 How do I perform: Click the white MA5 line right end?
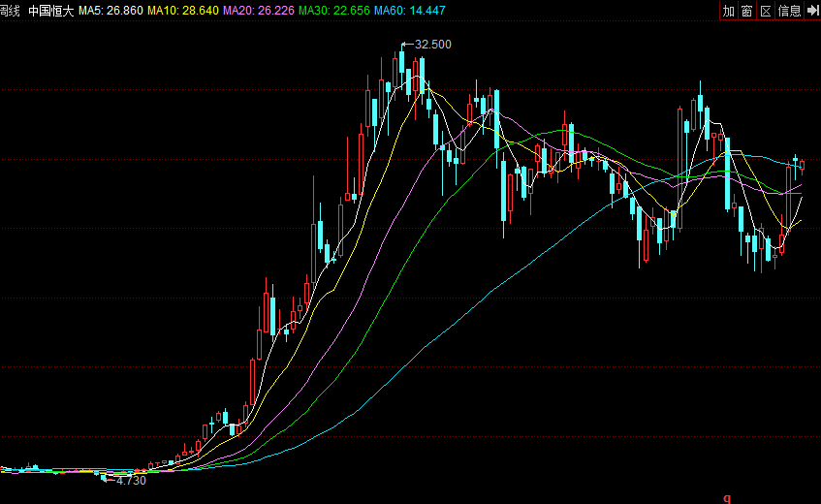803,197
